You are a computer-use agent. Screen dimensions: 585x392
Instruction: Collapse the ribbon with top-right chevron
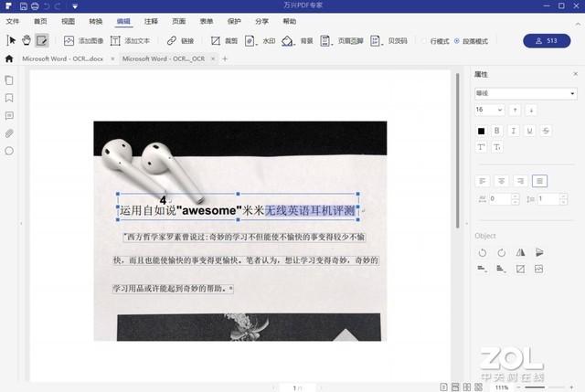(x=578, y=25)
